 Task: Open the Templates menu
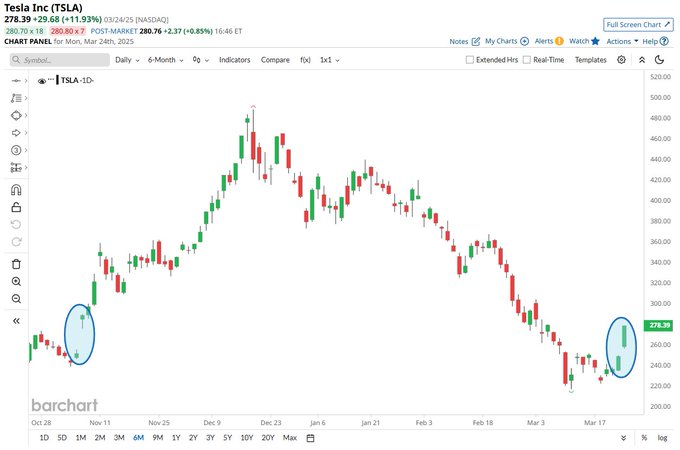point(591,60)
